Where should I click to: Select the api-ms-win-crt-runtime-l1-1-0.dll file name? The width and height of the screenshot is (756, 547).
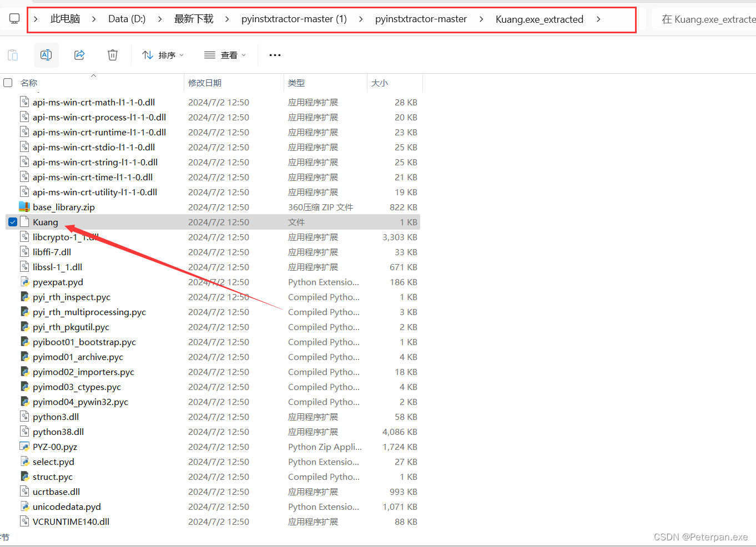click(99, 132)
